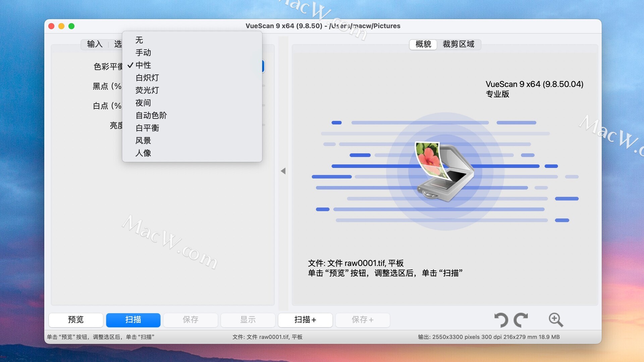Choose 自动色阶 (auto levels) option
644x362 pixels.
pyautogui.click(x=151, y=115)
